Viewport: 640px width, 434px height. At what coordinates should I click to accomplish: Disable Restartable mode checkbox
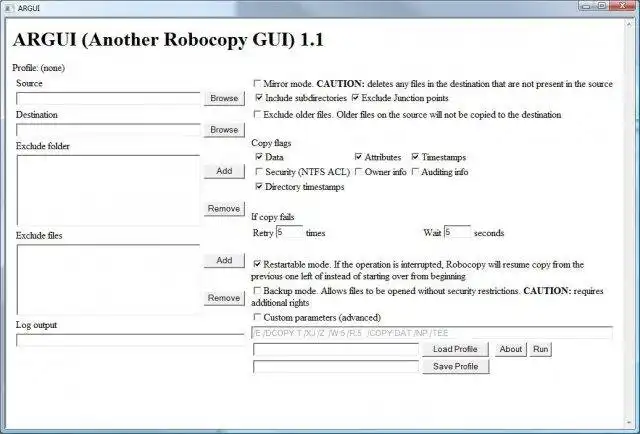point(257,264)
